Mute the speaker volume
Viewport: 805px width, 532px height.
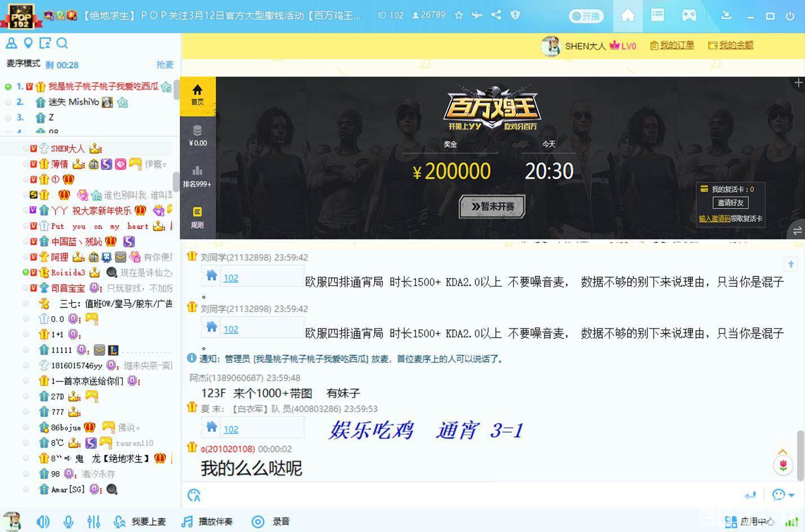pos(43,522)
